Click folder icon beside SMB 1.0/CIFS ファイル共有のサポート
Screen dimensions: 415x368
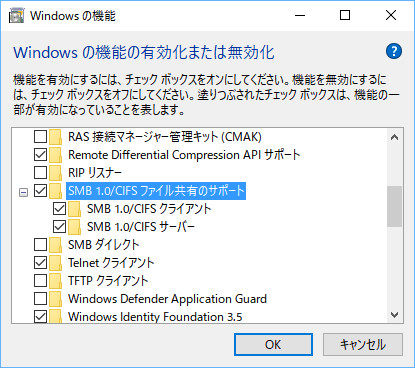[56, 191]
